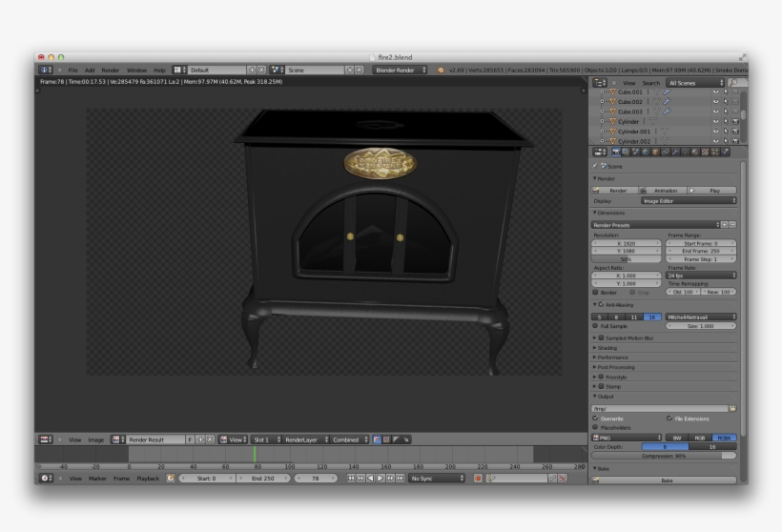Screen dimensions: 782x532
Task: Click the Render button
Action: (x=614, y=191)
